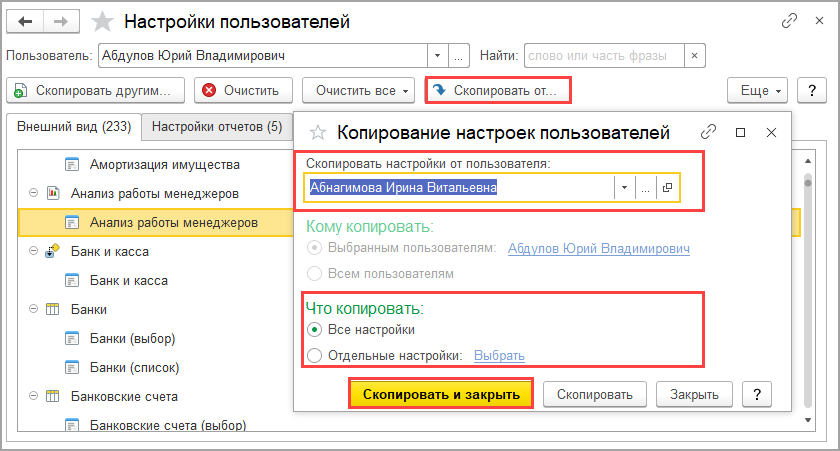Click table icon next to Банковские счета
The width and height of the screenshot is (840, 451).
52,396
